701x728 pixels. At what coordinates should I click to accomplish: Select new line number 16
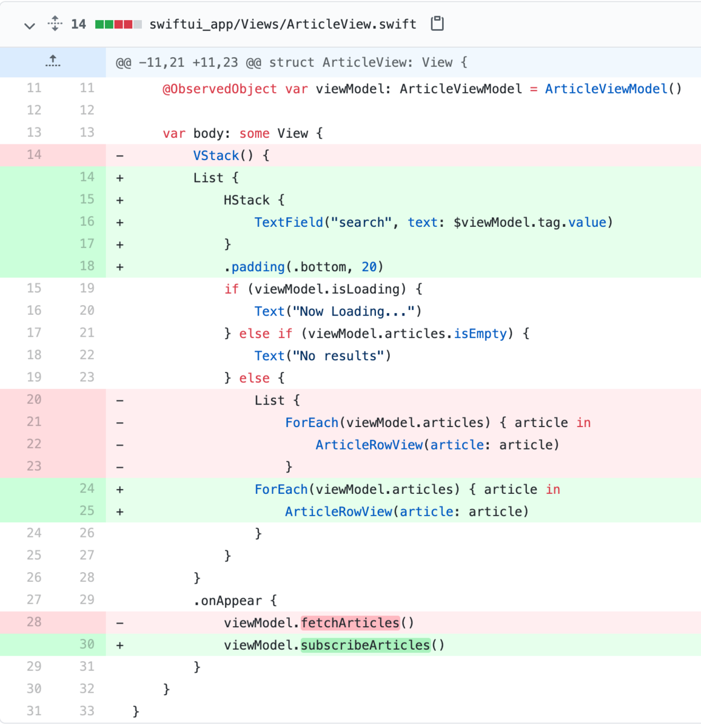87,221
